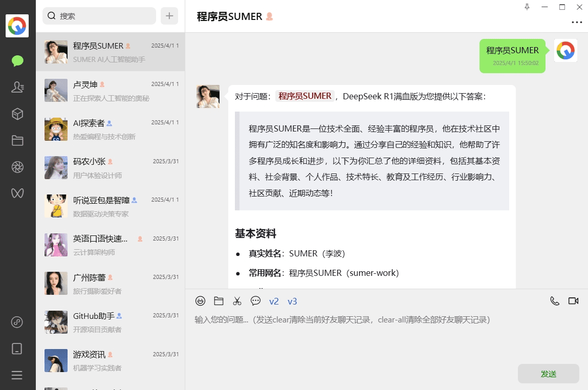Open the music note sidebar icon
This screenshot has height=390, width=588.
tap(17, 322)
